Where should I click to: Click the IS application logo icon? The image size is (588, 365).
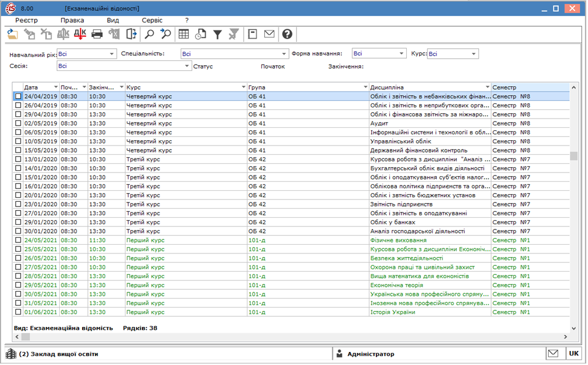click(10, 8)
